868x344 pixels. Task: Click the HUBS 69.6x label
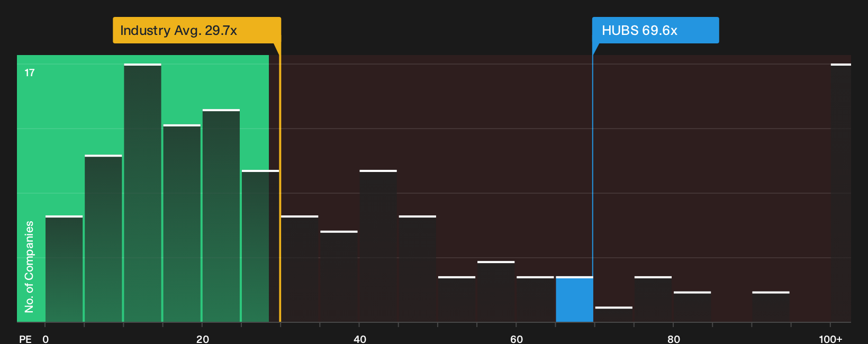click(655, 30)
